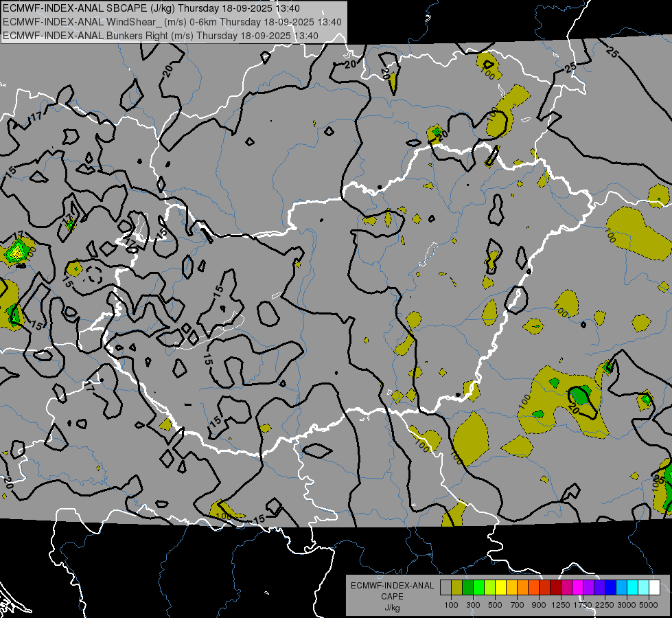Select the white last legend swatch
The width and height of the screenshot is (672, 618).
[x=654, y=588]
